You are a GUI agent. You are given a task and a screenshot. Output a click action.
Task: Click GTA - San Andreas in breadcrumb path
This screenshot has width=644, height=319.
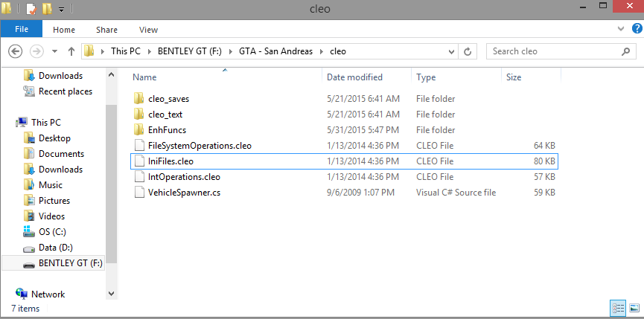click(278, 51)
